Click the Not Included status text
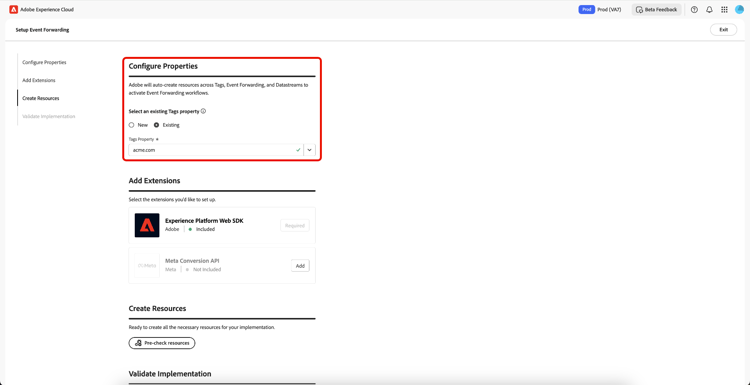Screen dimensions: 750x385 [x=207, y=270]
